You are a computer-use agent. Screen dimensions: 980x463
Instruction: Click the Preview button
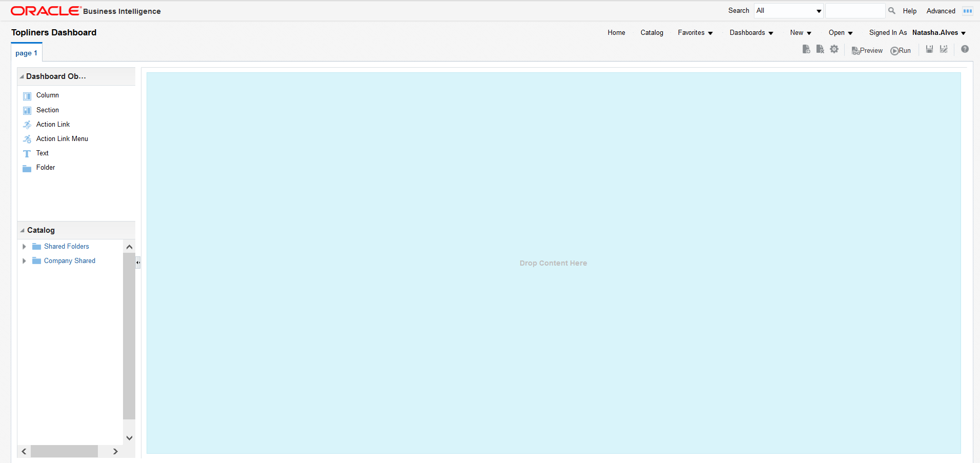(867, 50)
